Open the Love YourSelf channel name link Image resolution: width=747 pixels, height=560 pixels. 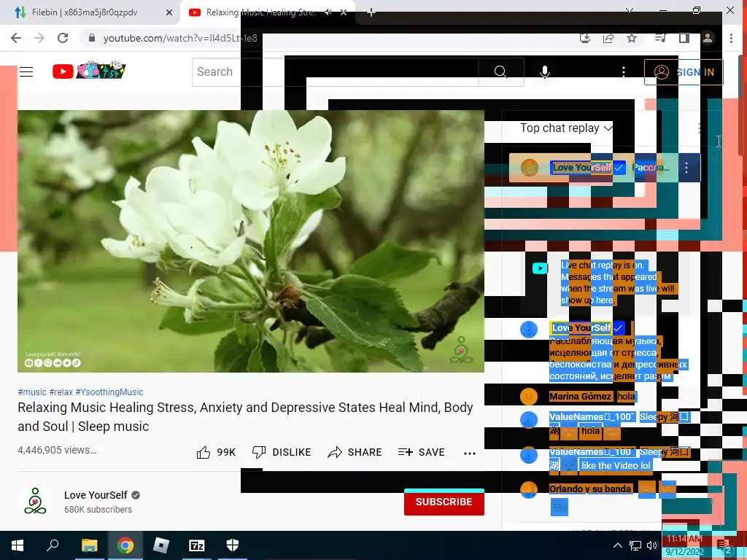click(96, 495)
